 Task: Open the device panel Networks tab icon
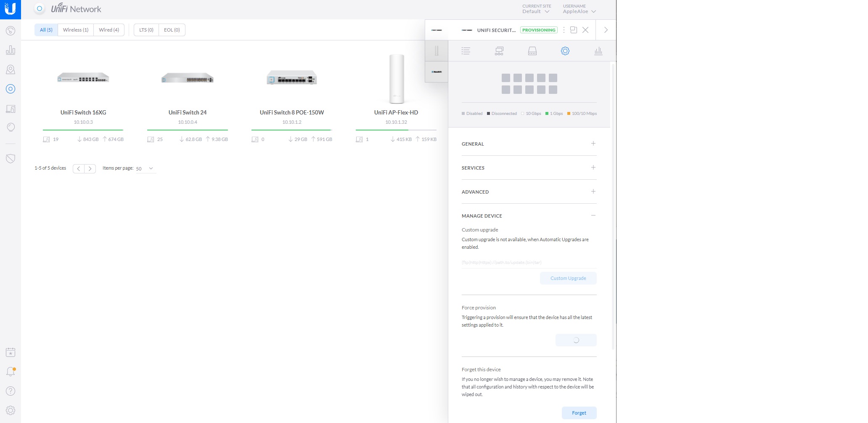click(499, 51)
